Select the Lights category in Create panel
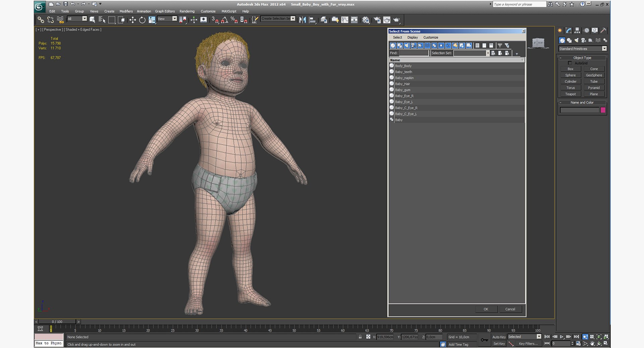 pyautogui.click(x=576, y=40)
